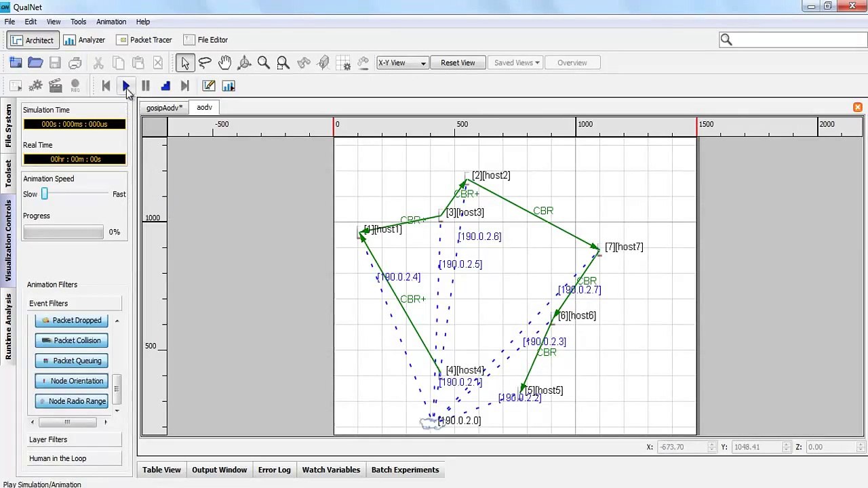Click the copy icon
Screen dimensions: 868x488
click(118, 63)
